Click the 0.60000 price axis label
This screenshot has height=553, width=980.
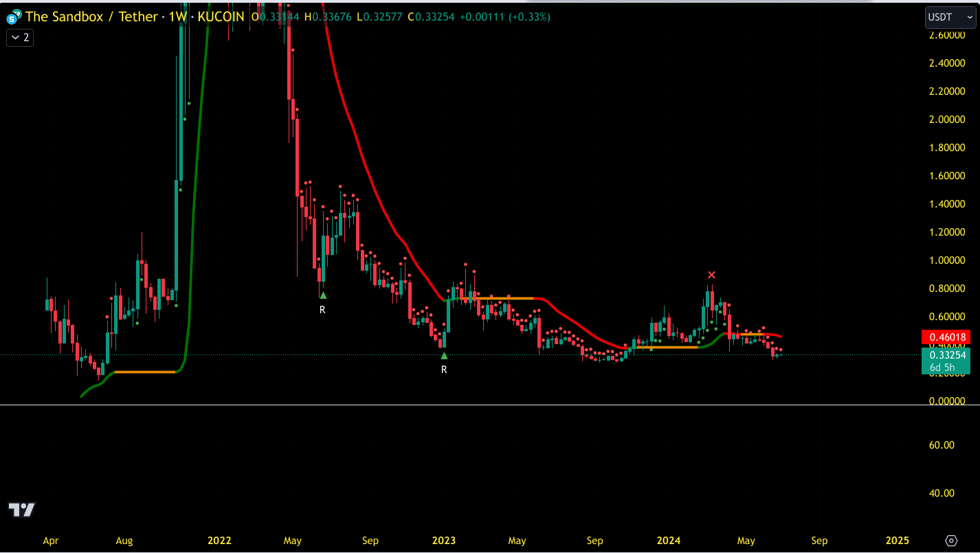(x=947, y=317)
